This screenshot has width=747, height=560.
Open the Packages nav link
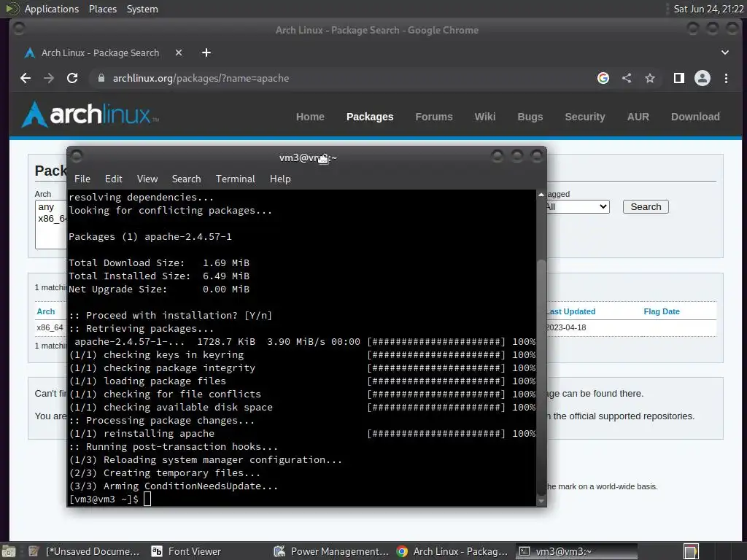(x=370, y=117)
